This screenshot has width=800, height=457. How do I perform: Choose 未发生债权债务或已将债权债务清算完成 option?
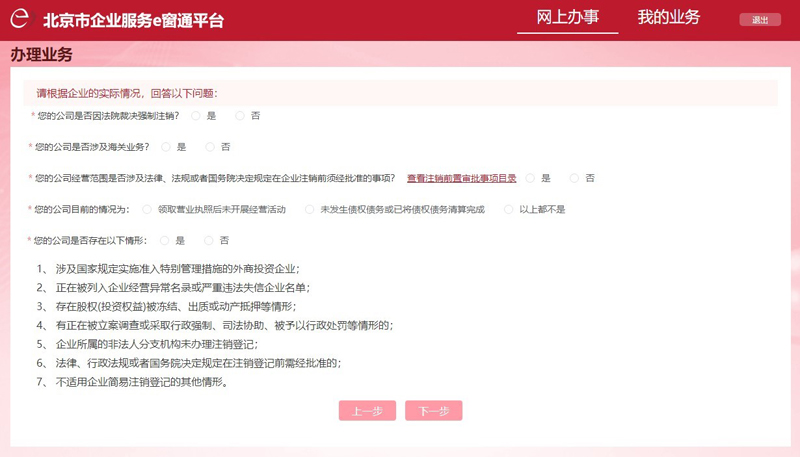point(309,209)
